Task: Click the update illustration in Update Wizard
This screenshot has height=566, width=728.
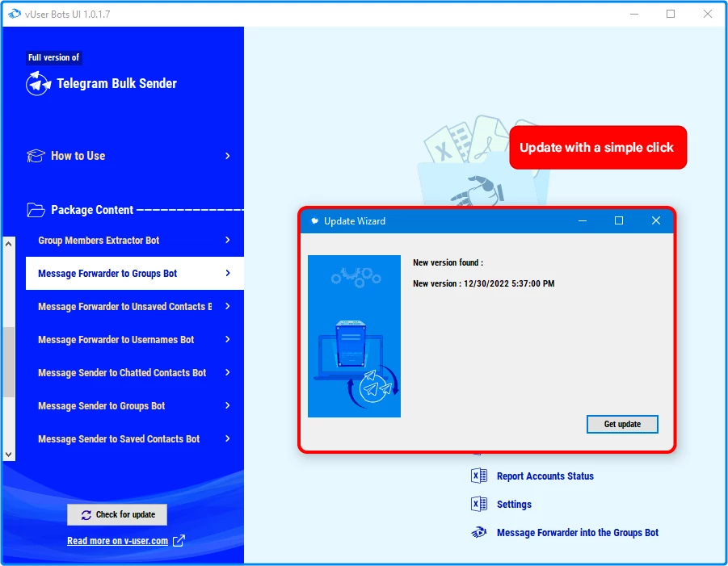Action: coord(354,337)
